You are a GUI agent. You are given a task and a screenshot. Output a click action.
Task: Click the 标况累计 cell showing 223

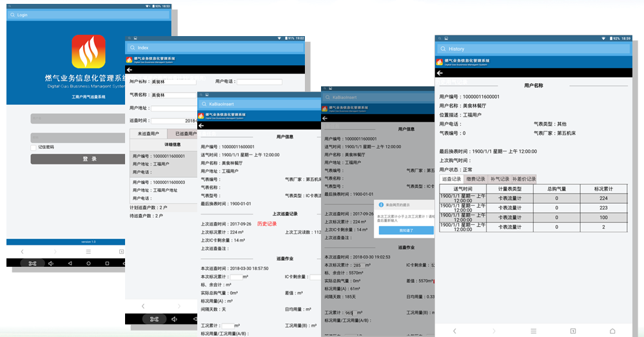(x=603, y=207)
